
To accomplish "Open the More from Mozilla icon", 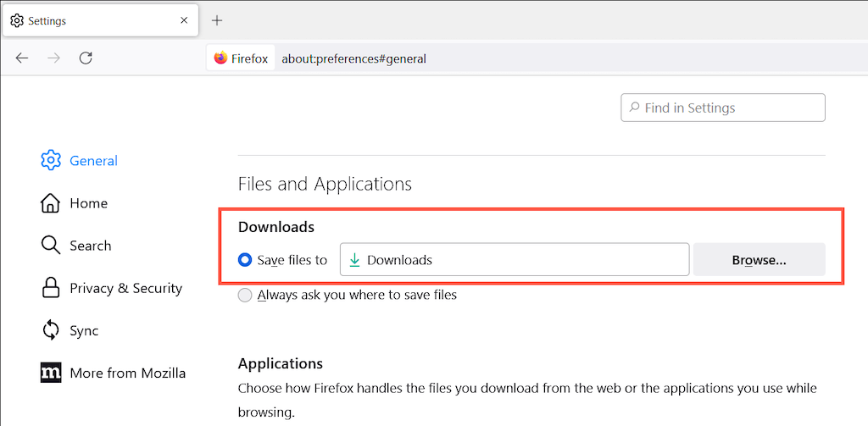I will click(51, 373).
